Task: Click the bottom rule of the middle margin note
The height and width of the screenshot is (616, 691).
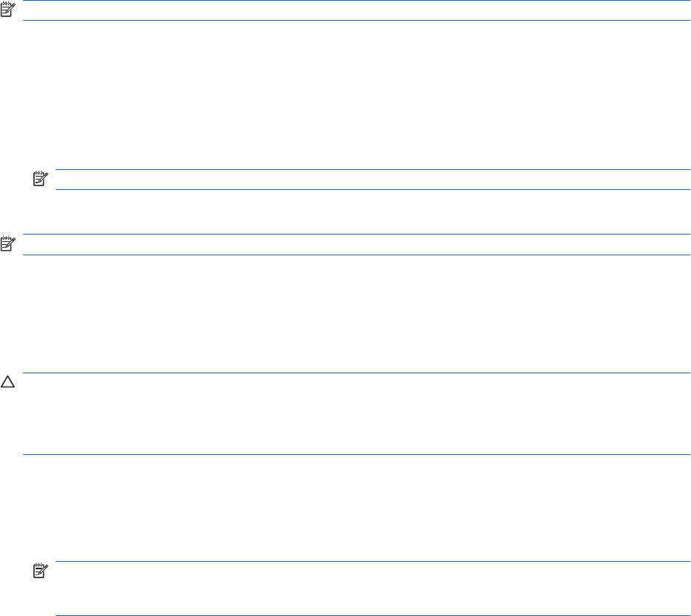Action: coord(356,255)
